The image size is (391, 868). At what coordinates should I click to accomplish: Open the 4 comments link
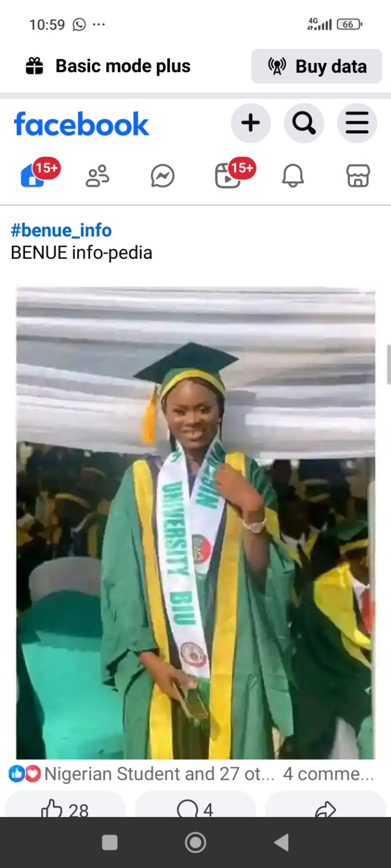[x=328, y=774]
